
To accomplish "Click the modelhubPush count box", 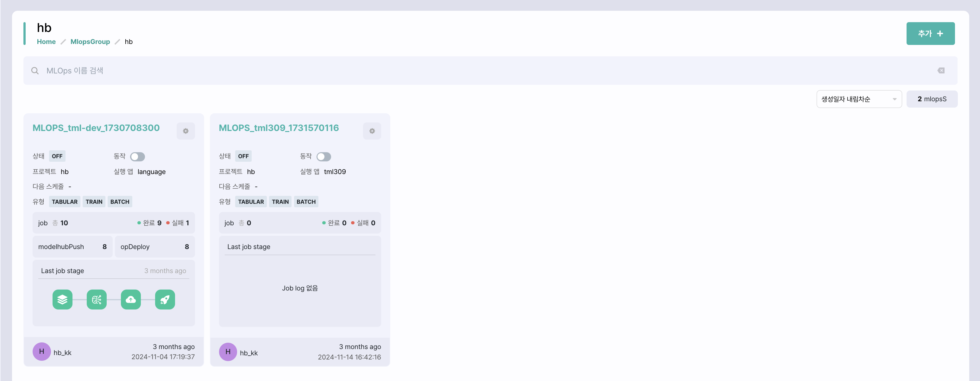I will (73, 247).
